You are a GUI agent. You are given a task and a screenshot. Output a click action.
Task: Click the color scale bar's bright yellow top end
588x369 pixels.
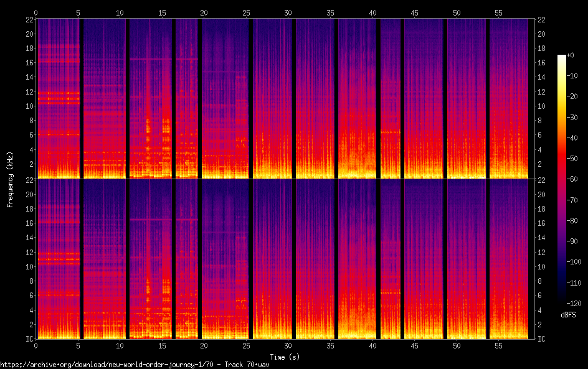point(562,58)
